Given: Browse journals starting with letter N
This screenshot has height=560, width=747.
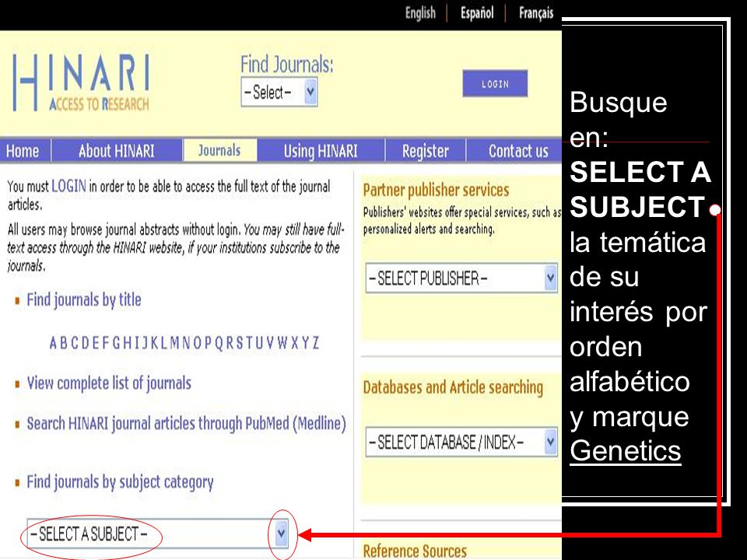Looking at the screenshot, I should (x=186, y=343).
